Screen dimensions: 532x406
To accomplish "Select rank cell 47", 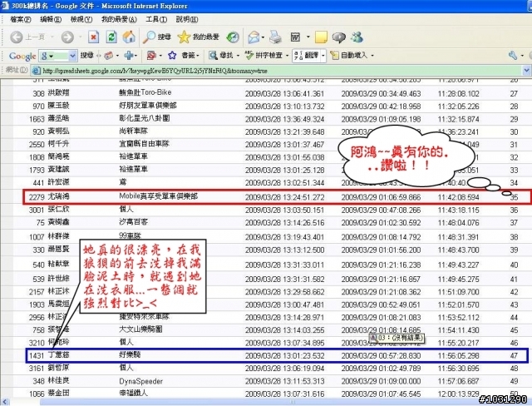I will click(x=514, y=356).
